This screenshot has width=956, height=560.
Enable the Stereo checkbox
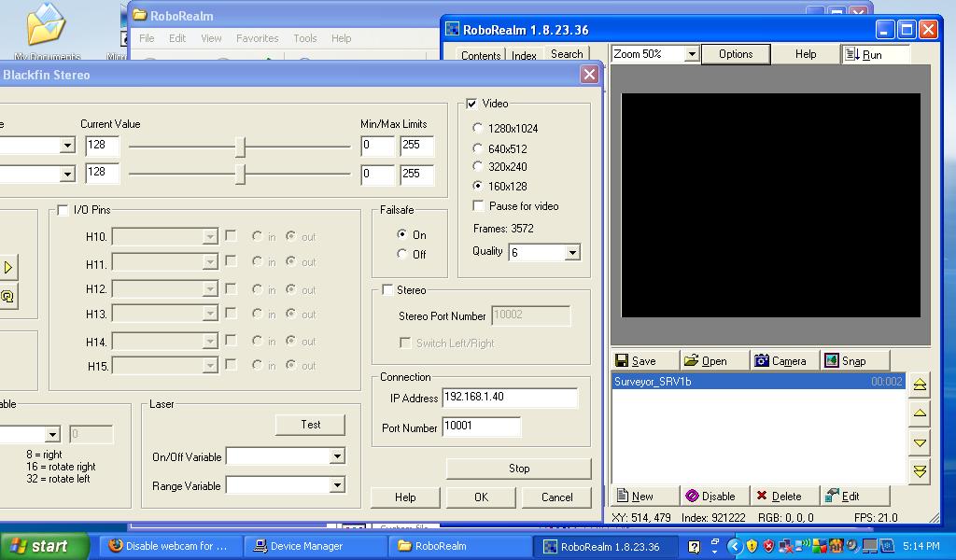pyautogui.click(x=388, y=290)
